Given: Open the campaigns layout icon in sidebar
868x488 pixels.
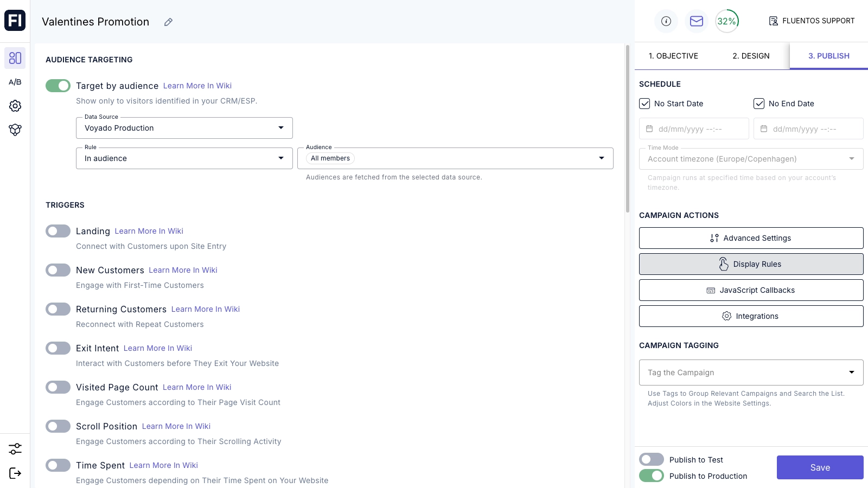Looking at the screenshot, I should click(15, 58).
